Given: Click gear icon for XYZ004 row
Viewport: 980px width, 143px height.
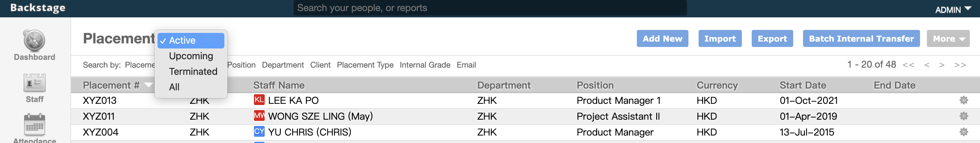Looking at the screenshot, I should coord(963,132).
